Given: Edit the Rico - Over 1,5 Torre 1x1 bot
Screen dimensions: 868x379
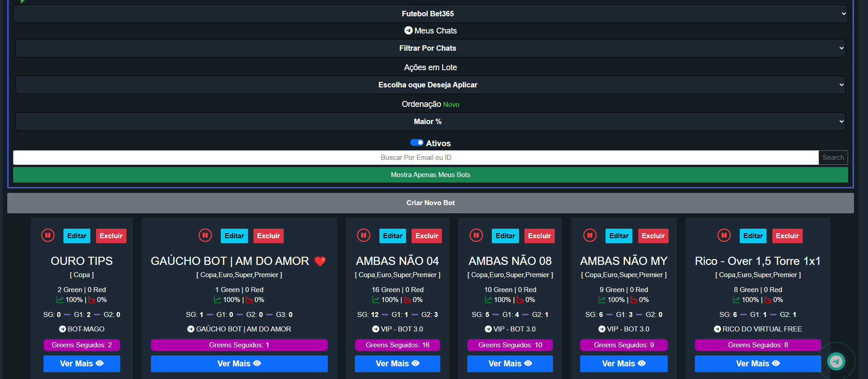Looking at the screenshot, I should coord(753,236).
